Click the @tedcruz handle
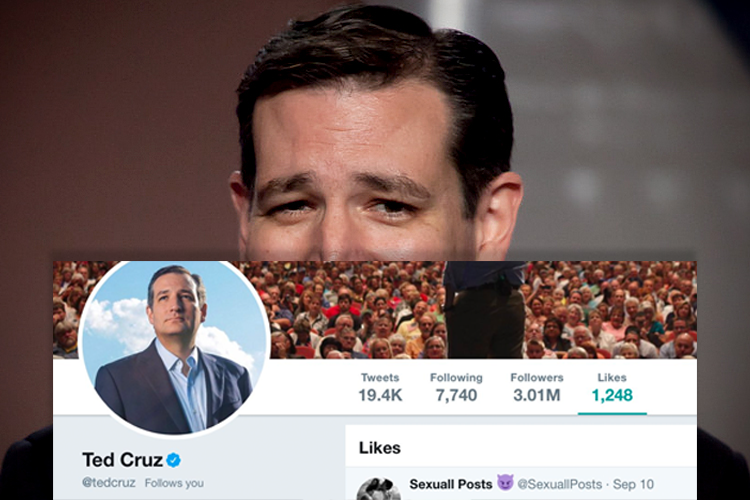This screenshot has height=500, width=750. [109, 483]
